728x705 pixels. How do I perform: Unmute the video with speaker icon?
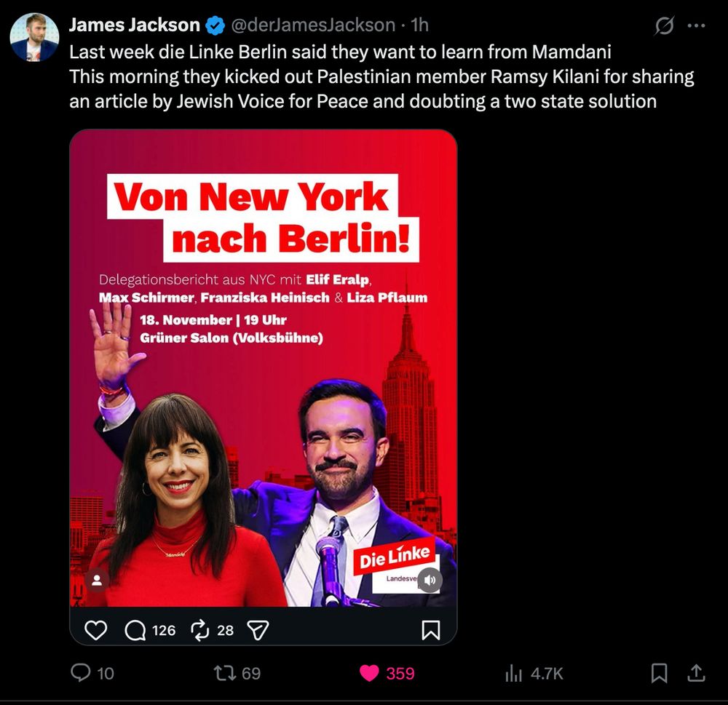pos(430,580)
